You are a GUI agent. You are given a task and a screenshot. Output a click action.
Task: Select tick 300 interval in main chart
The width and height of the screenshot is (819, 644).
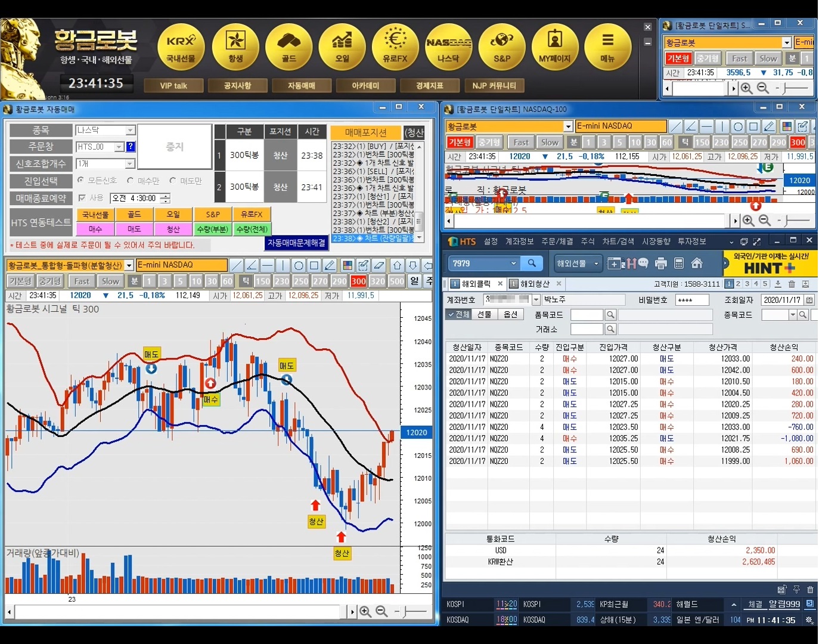click(x=358, y=281)
